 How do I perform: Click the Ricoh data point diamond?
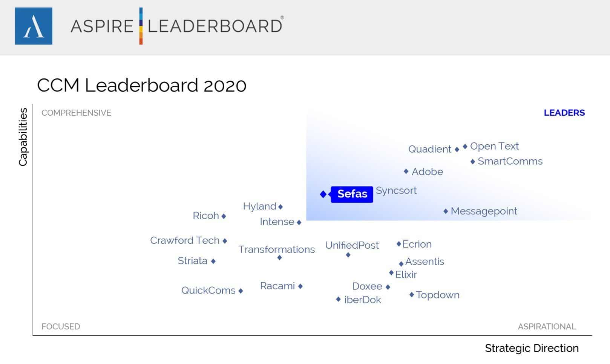click(224, 216)
